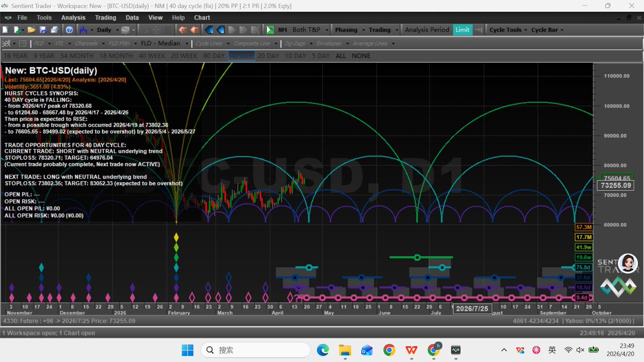Screen dimensions: 644x362
Task: Click the 9.4d pink cycle label
Action: (583, 297)
